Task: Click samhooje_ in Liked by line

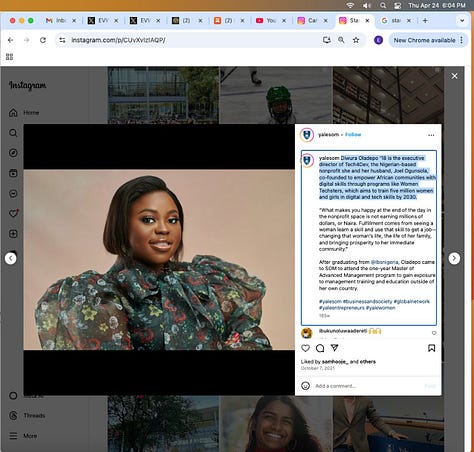Action: tap(335, 361)
